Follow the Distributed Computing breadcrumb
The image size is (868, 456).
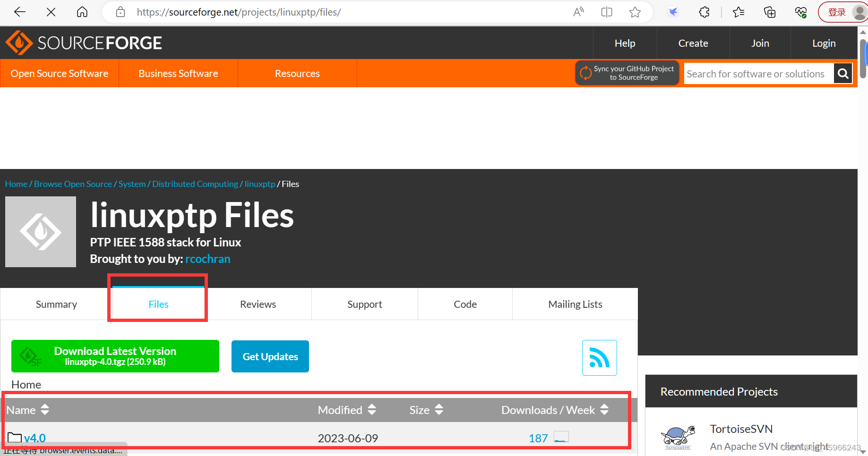coord(195,184)
